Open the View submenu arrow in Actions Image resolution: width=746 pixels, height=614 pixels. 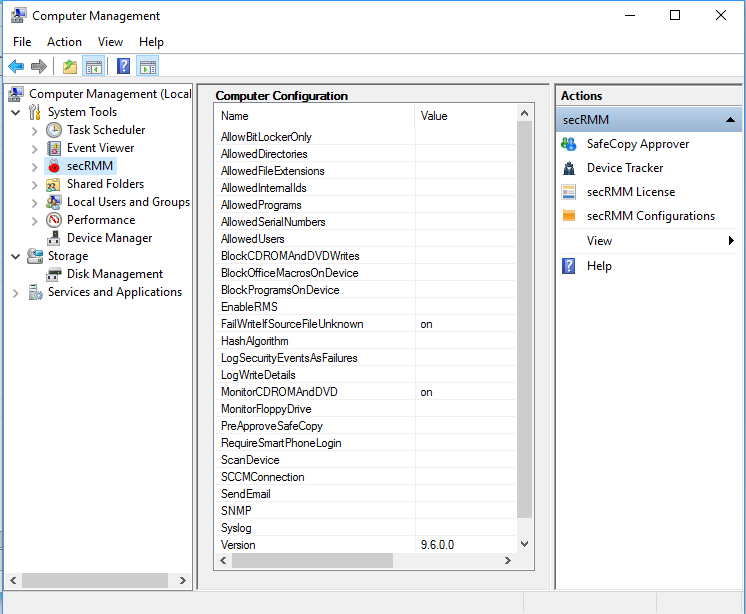pyautogui.click(x=731, y=241)
